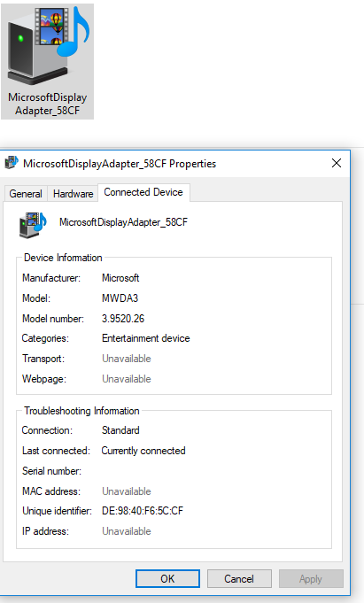
Task: Click the "Last connected:" label
Action: click(x=56, y=451)
